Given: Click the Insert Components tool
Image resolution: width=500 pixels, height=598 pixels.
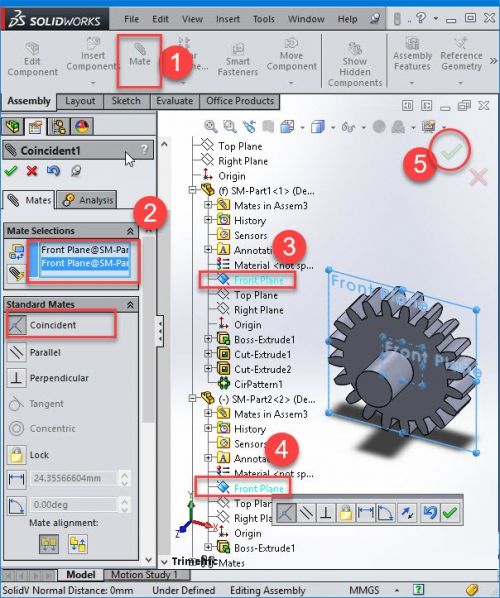Looking at the screenshot, I should [x=93, y=55].
